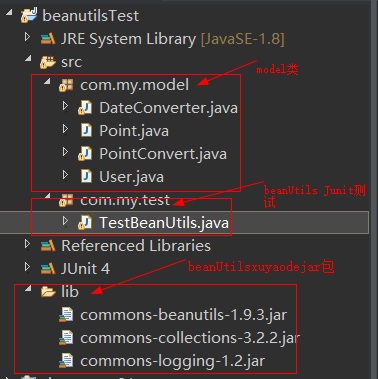The height and width of the screenshot is (379, 378).
Task: Expand the PointConvert.java node
Action: (x=66, y=152)
